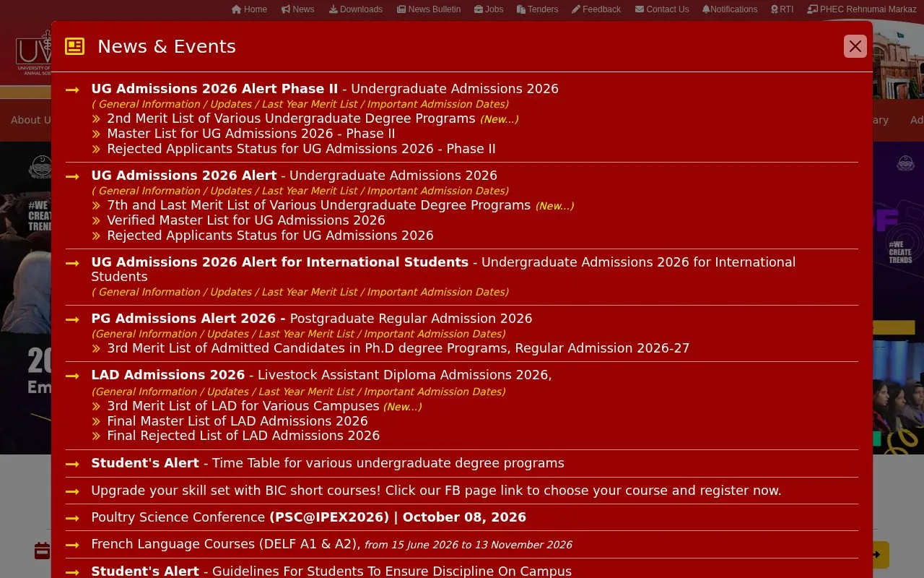Open Feedback link in top bar

coord(596,9)
